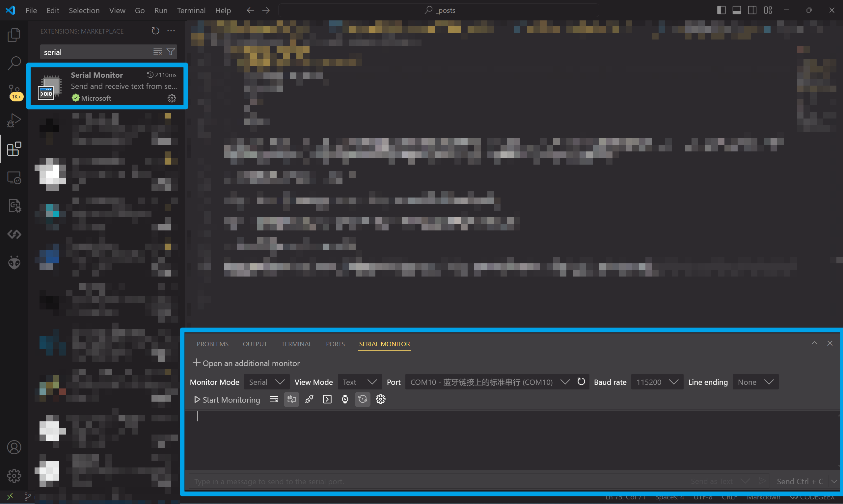Open the serial monitor settings gear
This screenshot has height=504, width=843.
(x=380, y=399)
